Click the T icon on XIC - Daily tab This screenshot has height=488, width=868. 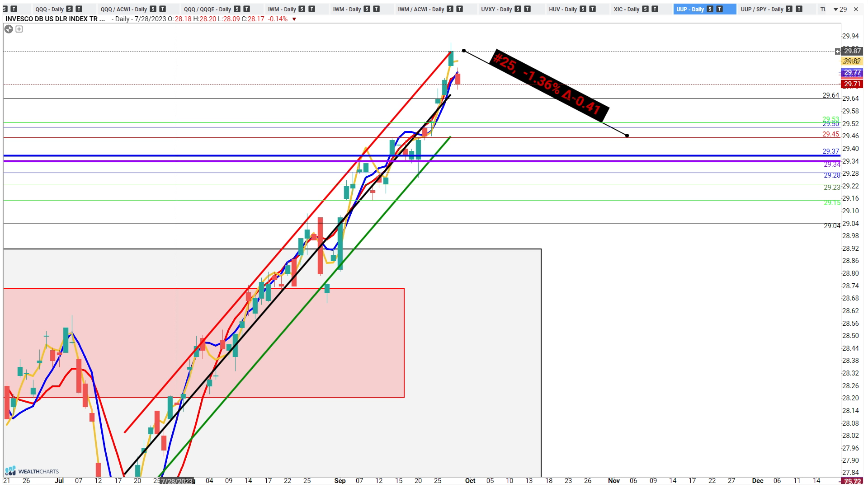(655, 9)
